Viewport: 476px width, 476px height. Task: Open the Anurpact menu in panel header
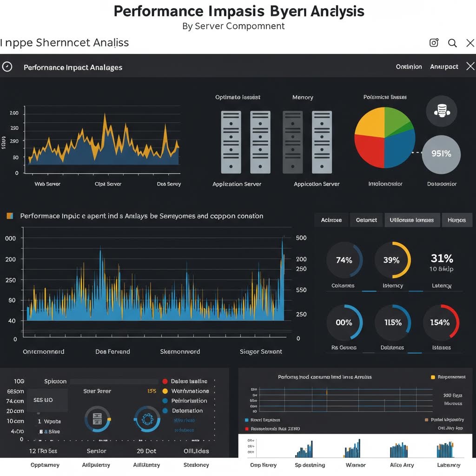(444, 67)
